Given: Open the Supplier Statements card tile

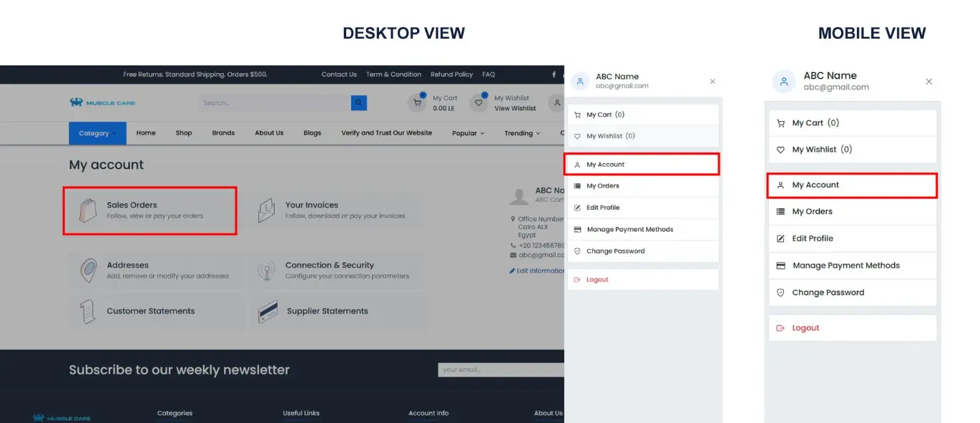Looking at the screenshot, I should [336, 311].
